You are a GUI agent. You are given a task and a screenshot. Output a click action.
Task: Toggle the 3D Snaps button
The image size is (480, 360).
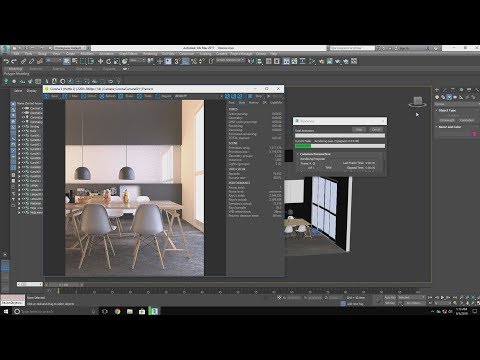[x=177, y=61]
